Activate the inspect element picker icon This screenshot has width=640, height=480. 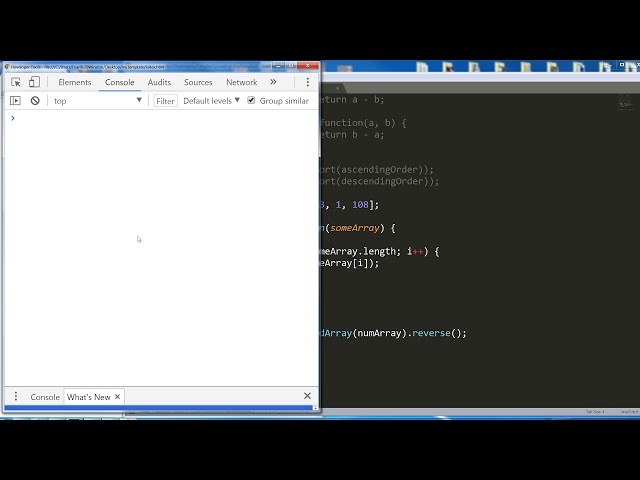point(16,82)
